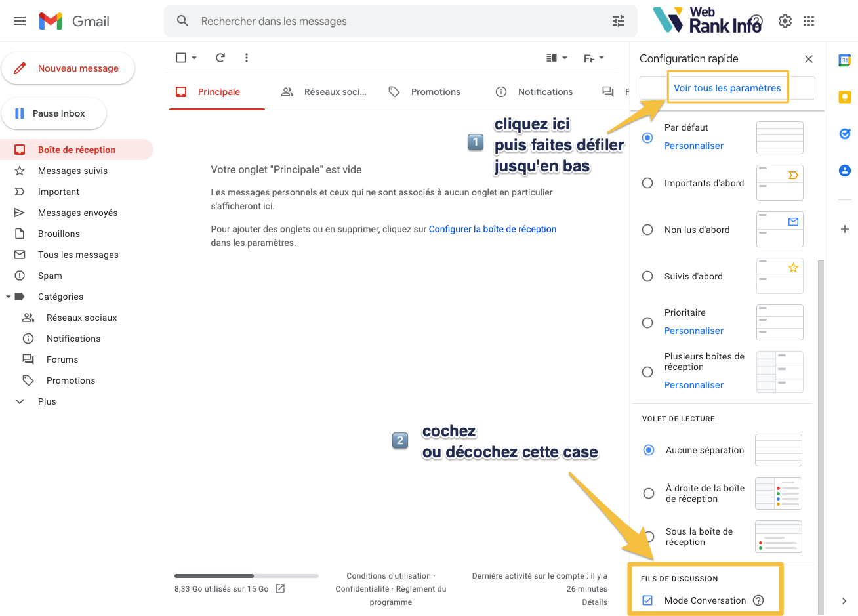Click the quick settings panel scrollbar
This screenshot has height=616, width=858.
click(821, 394)
